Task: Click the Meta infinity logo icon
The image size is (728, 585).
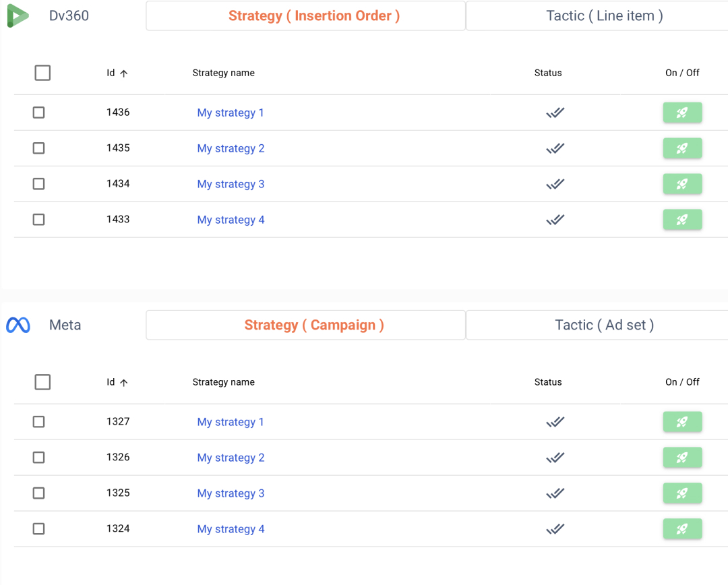Action: [18, 326]
